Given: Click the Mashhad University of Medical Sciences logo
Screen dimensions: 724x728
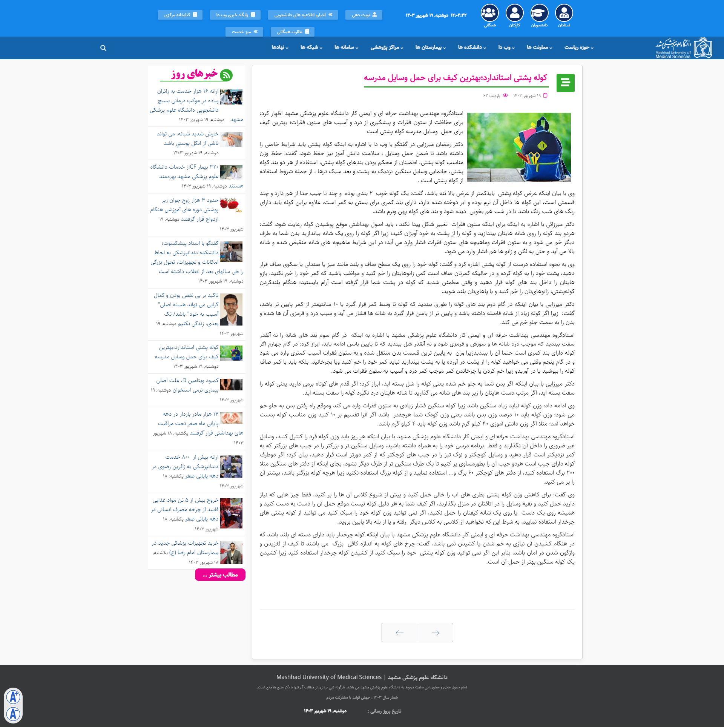Looking at the screenshot, I should [x=684, y=48].
